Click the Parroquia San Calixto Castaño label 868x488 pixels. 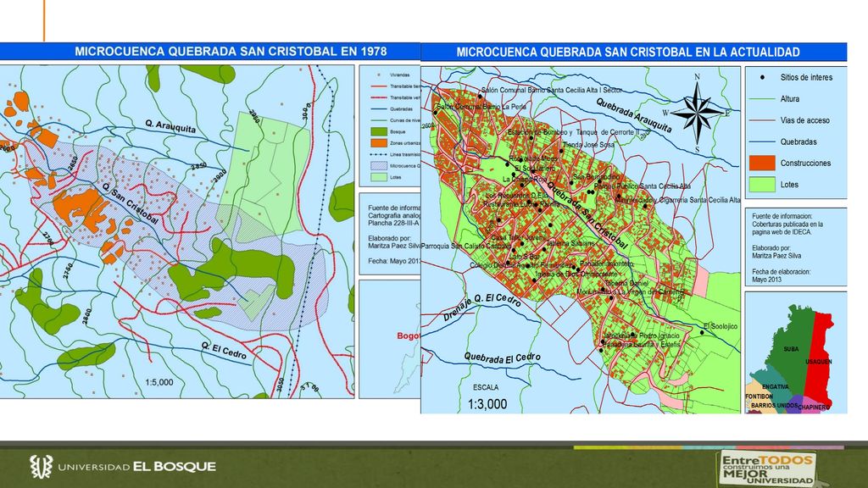click(x=466, y=247)
